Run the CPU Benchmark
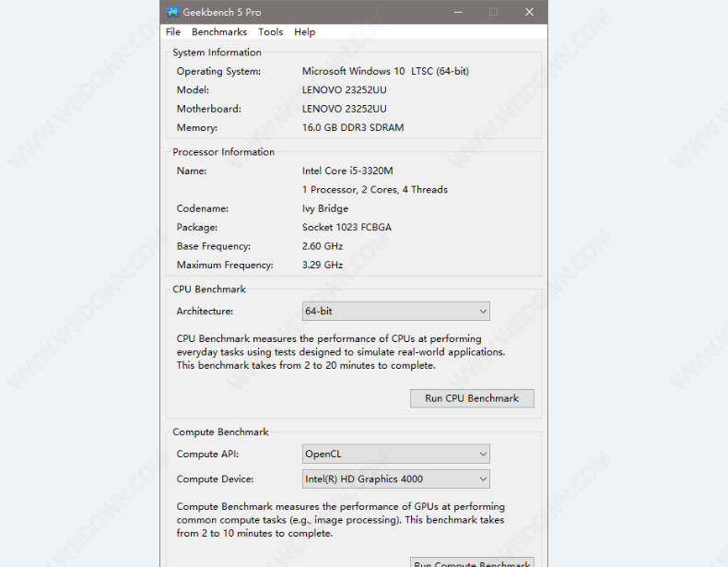This screenshot has width=728, height=567. point(472,398)
